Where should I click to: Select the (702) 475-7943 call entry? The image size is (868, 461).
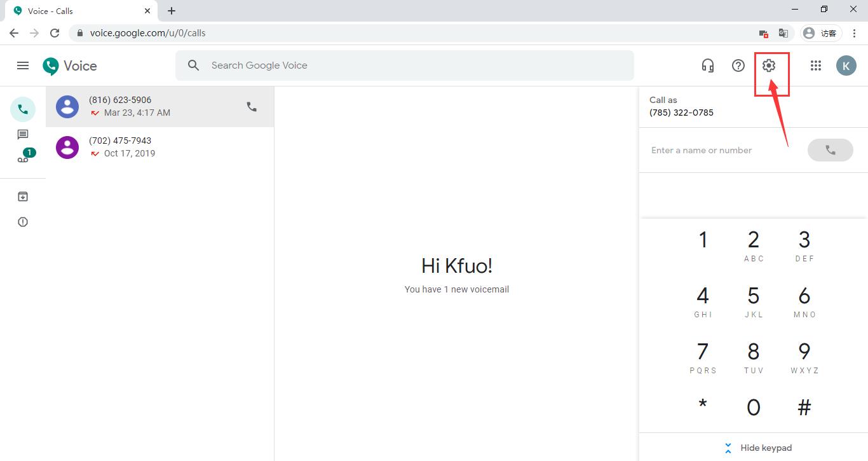[x=159, y=147]
